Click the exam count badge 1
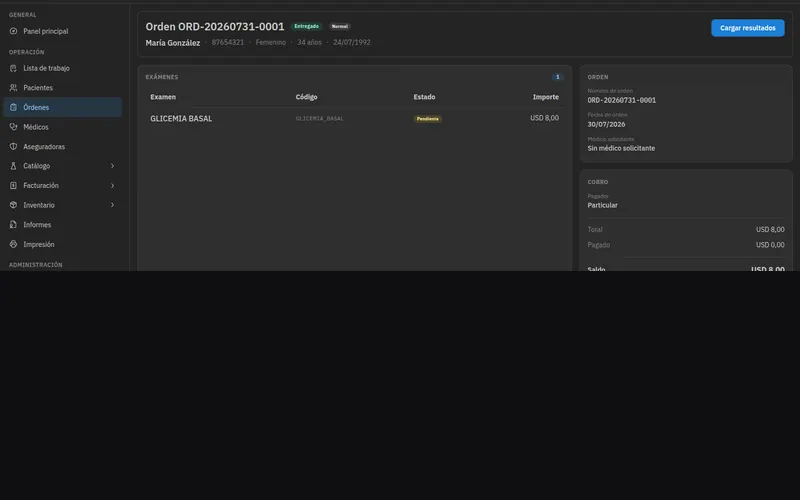This screenshot has height=500, width=800. [x=558, y=77]
